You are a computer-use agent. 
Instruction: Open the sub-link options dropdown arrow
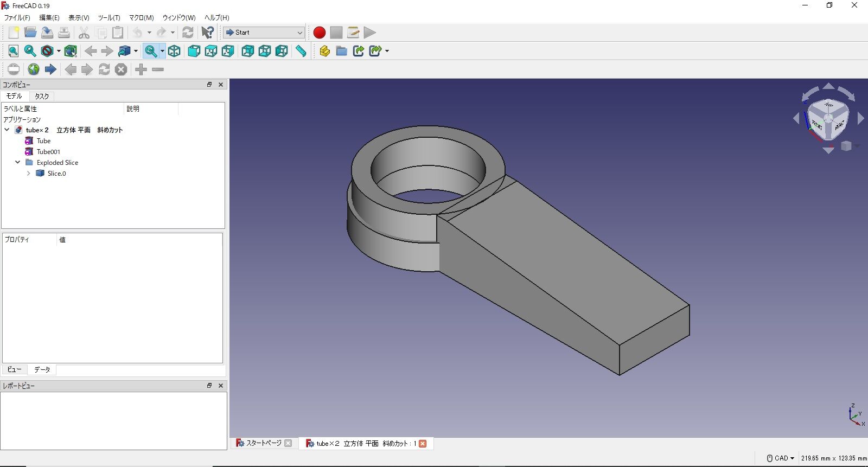pyautogui.click(x=387, y=51)
